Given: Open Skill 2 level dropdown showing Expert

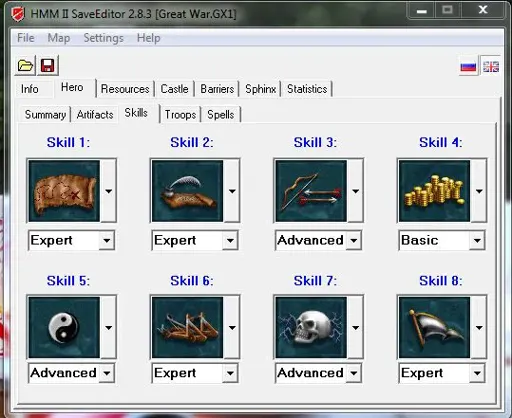Looking at the screenshot, I should click(x=195, y=240).
